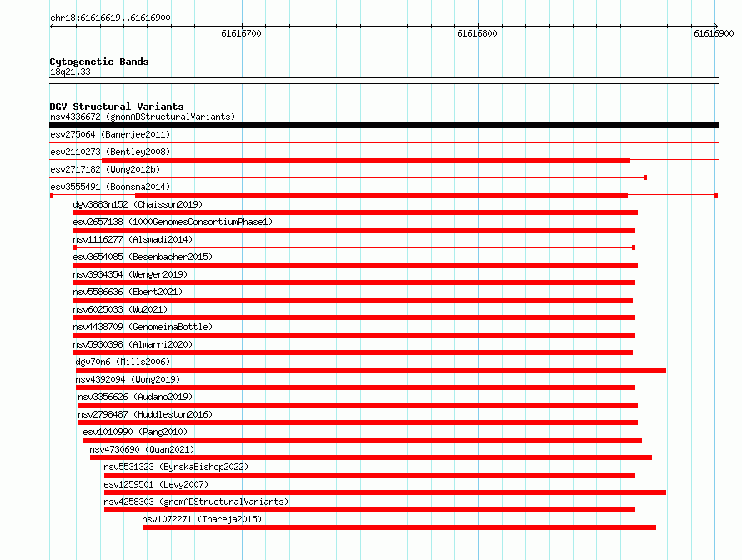The width and height of the screenshot is (742, 560).
Task: Select the esv2110273 red variant bar
Action: click(366, 160)
